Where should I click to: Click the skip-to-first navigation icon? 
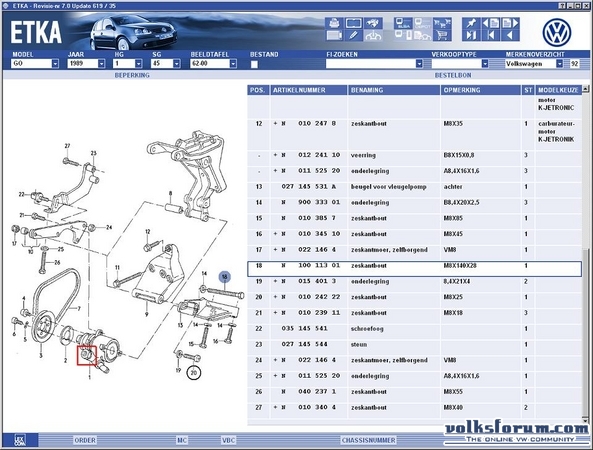[491, 36]
